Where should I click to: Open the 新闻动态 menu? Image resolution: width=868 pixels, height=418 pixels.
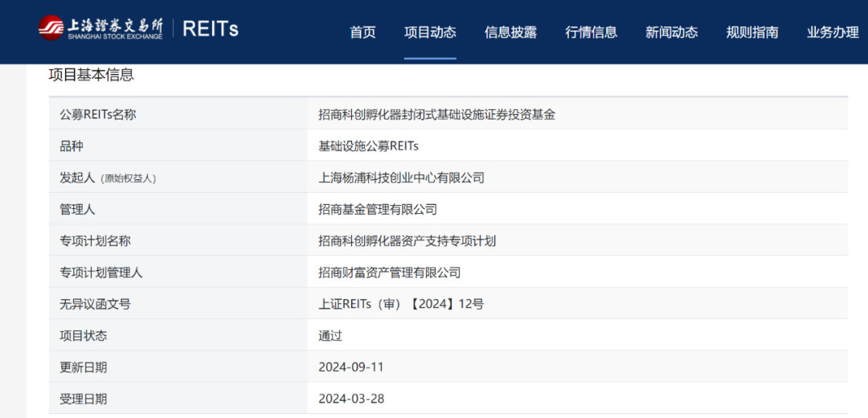(671, 32)
